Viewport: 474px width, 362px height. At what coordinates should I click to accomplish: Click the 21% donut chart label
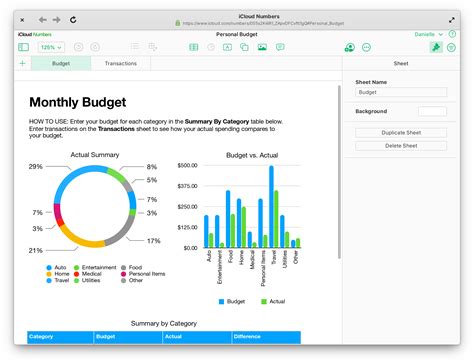pyautogui.click(x=36, y=250)
